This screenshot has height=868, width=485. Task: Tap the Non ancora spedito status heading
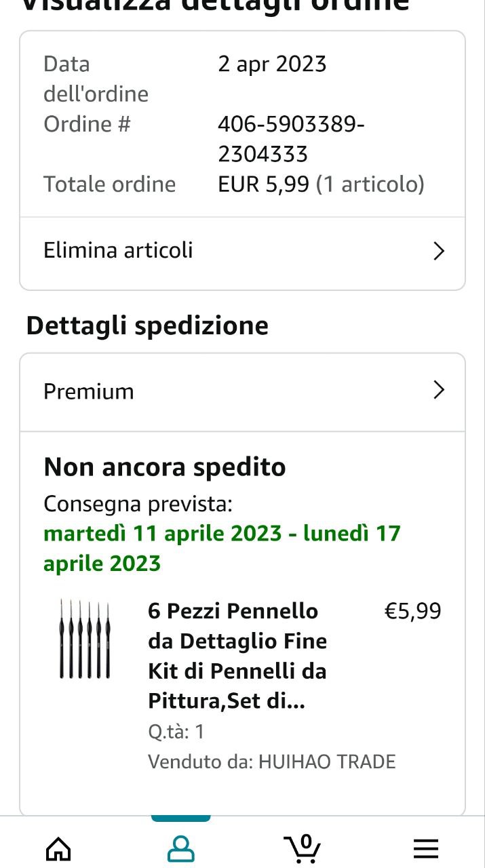click(x=165, y=467)
